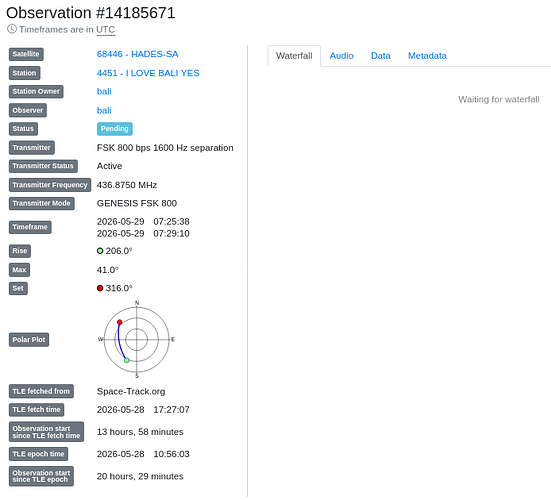Click the 13 hours, 58 minutes value
The width and height of the screenshot is (551, 500).
pyautogui.click(x=140, y=432)
